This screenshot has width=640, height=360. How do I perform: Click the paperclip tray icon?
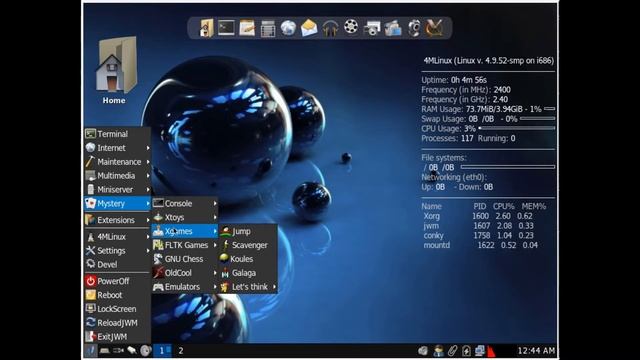click(x=452, y=351)
